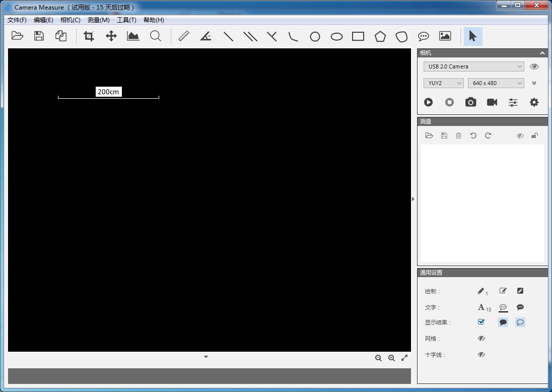Screen dimensions: 552x392
Task: Toggle camera eye visibility icon
Action: click(x=534, y=67)
